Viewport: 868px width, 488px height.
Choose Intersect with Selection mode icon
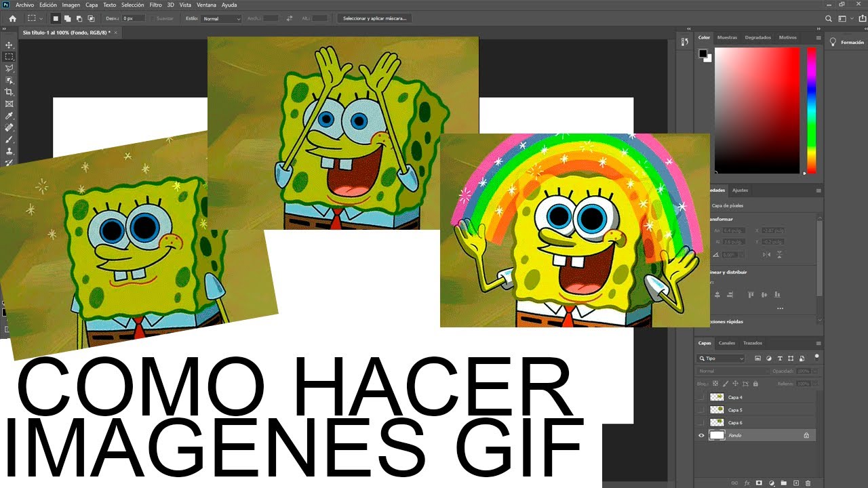tap(91, 18)
